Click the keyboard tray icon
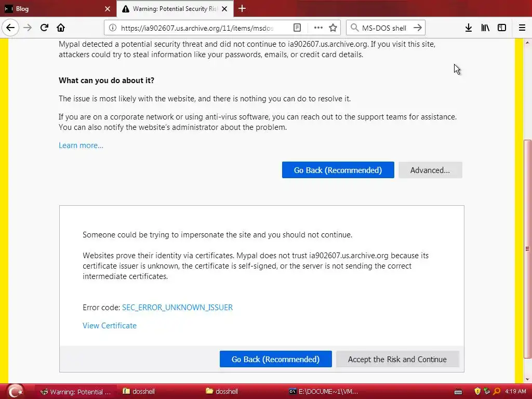The width and height of the screenshot is (532, 399). pyautogui.click(x=458, y=392)
